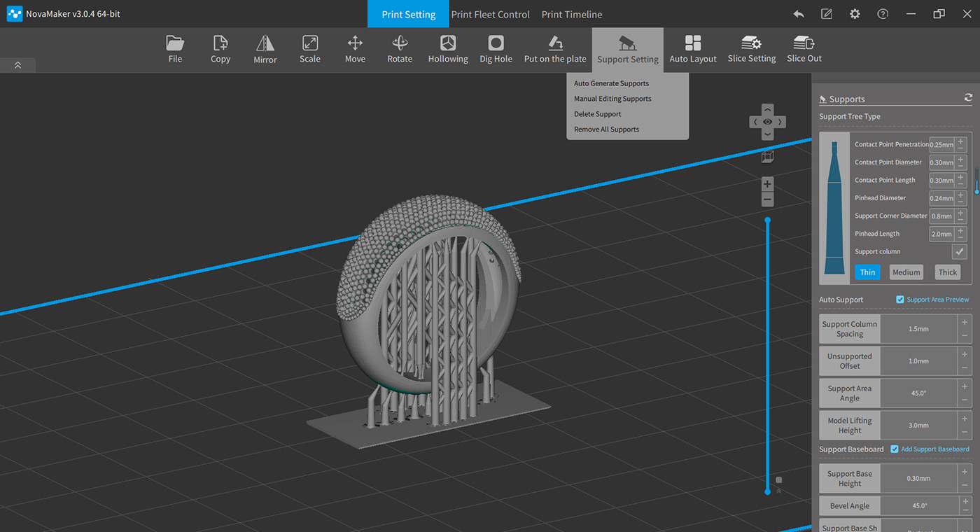Image resolution: width=980 pixels, height=532 pixels.
Task: Click Support Base Height value field
Action: [918, 478]
